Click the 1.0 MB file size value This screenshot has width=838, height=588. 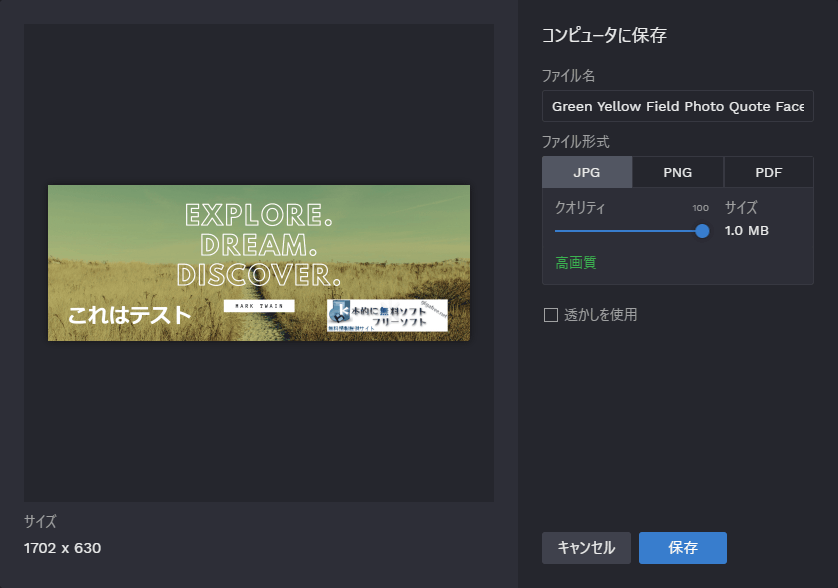(x=747, y=231)
